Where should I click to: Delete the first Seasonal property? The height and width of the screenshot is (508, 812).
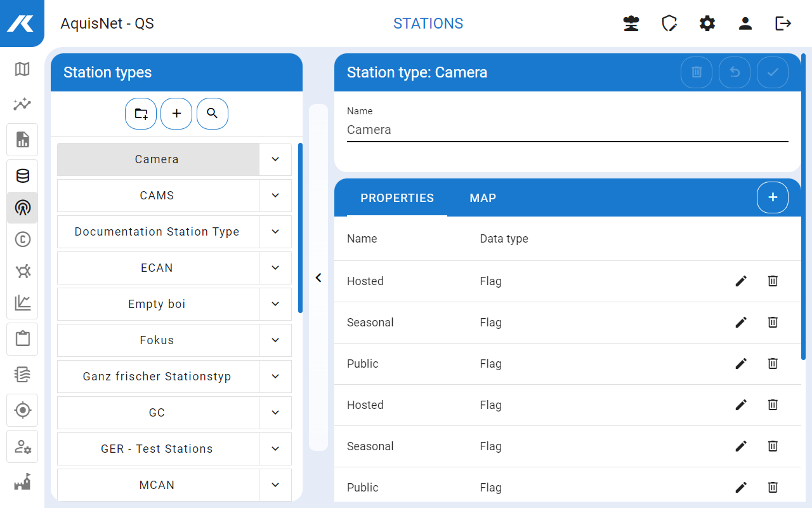773,323
